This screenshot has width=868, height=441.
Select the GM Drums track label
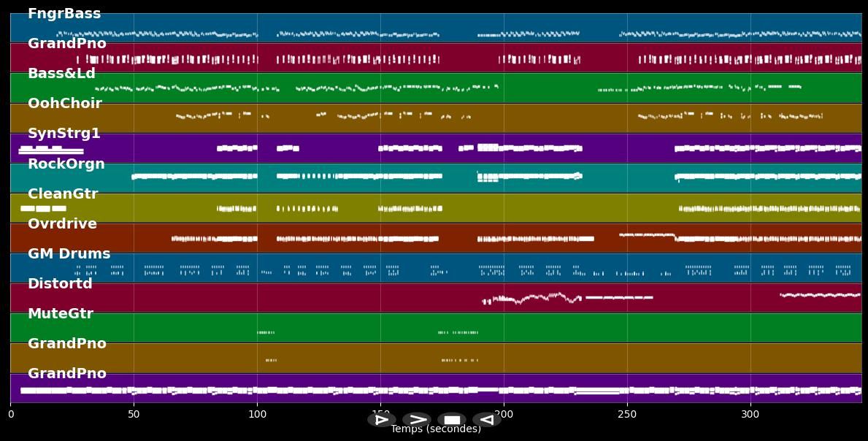click(69, 254)
